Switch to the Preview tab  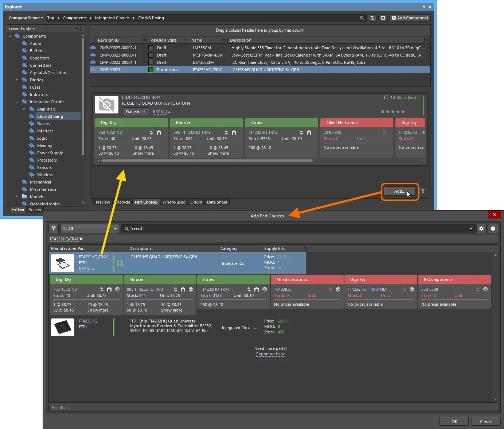(x=103, y=202)
